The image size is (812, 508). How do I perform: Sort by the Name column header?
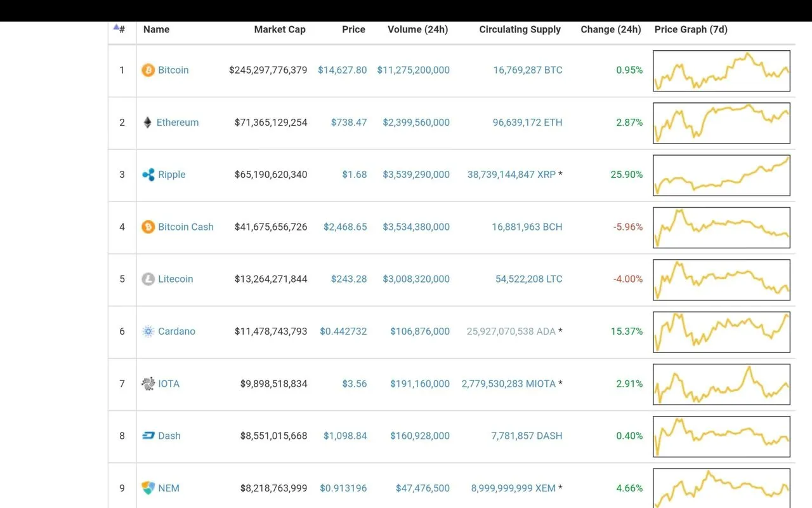coord(156,29)
